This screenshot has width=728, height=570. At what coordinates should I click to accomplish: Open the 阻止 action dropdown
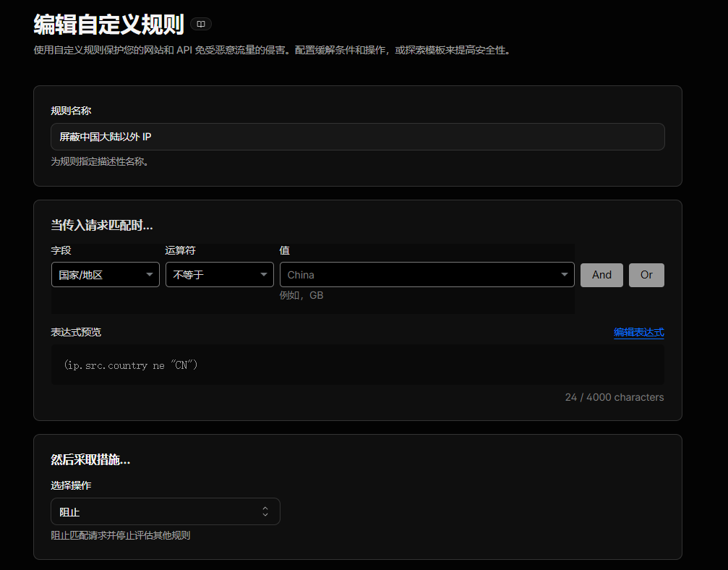(x=166, y=511)
